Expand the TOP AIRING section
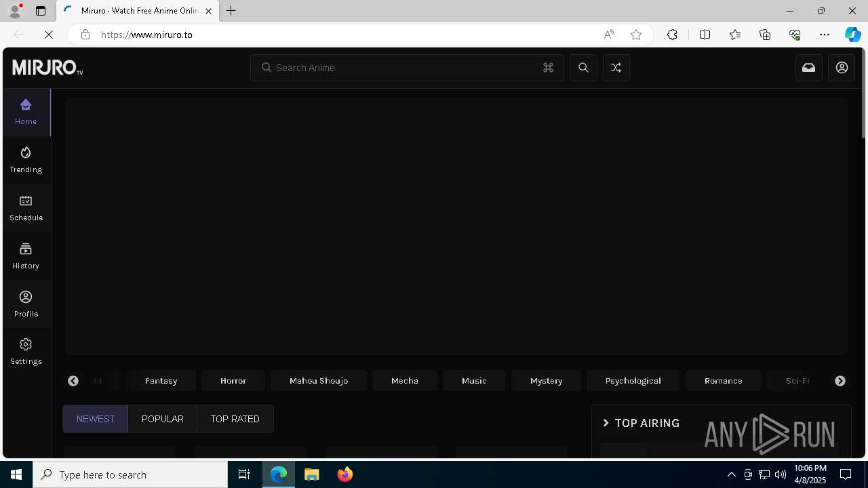Screen dimensions: 868x488 click(641, 423)
